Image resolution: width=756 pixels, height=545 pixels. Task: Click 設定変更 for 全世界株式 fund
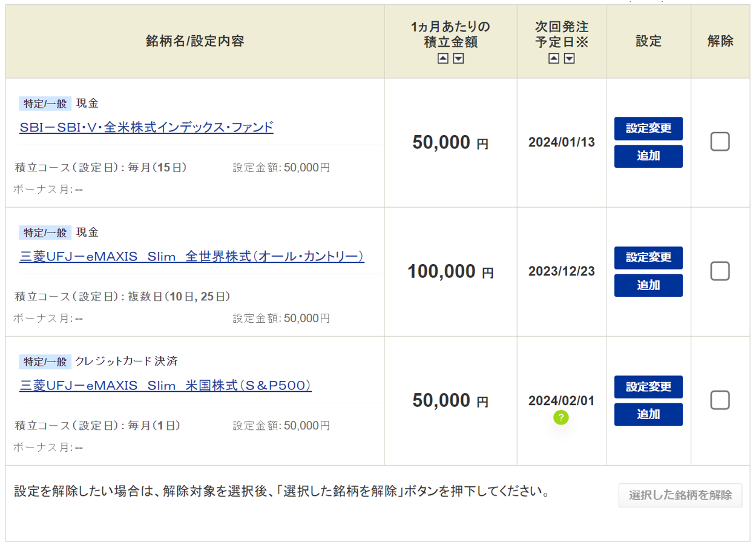(x=648, y=257)
